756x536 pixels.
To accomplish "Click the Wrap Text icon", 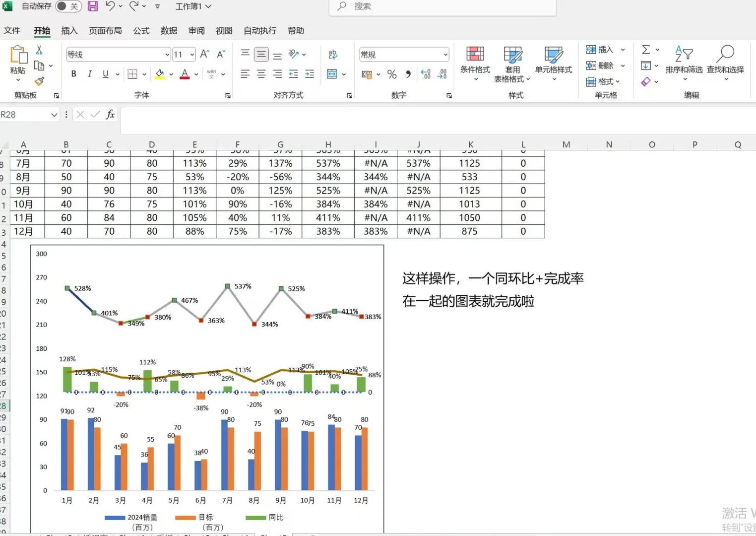I will click(333, 54).
